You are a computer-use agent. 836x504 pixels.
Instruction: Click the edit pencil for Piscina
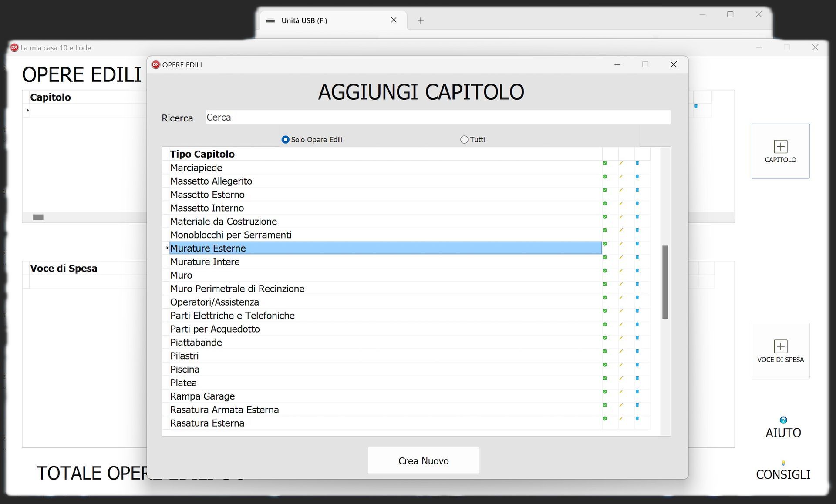coord(621,365)
